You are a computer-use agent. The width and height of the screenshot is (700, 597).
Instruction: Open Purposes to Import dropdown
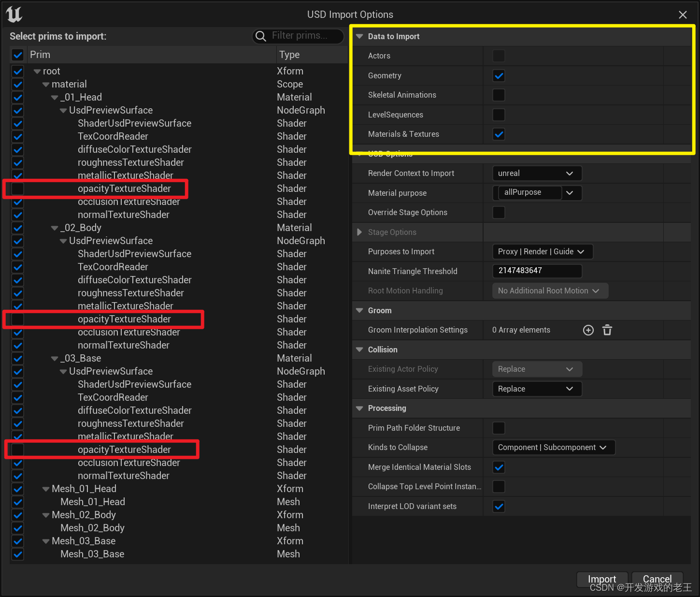point(542,252)
